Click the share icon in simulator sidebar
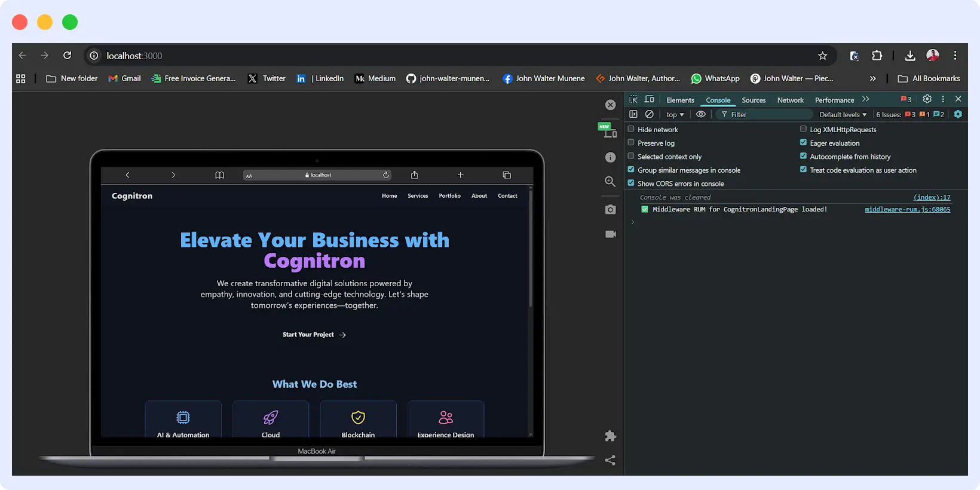 pyautogui.click(x=610, y=460)
